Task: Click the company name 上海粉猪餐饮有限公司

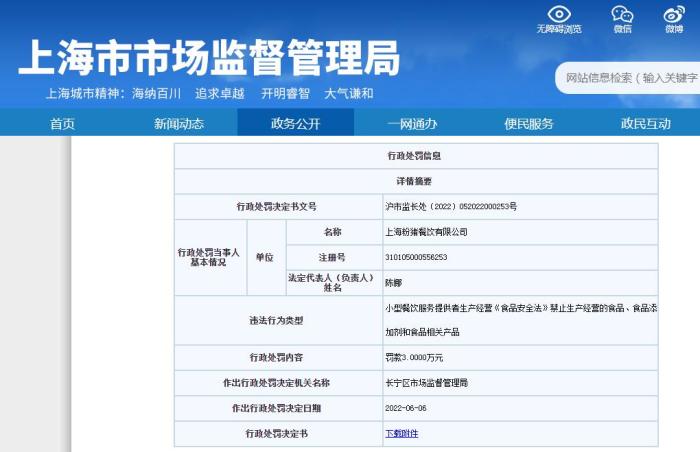Action: pos(426,231)
